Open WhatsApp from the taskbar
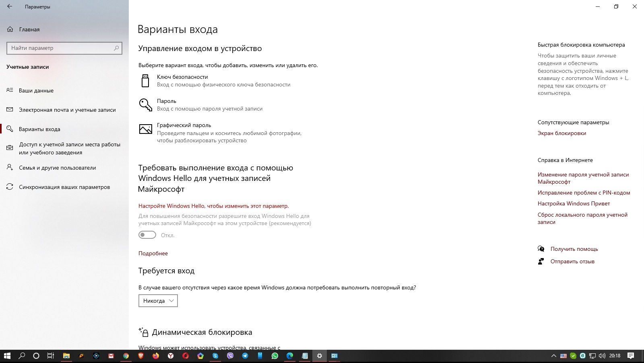Viewport: 644px width, 363px height. 275,356
